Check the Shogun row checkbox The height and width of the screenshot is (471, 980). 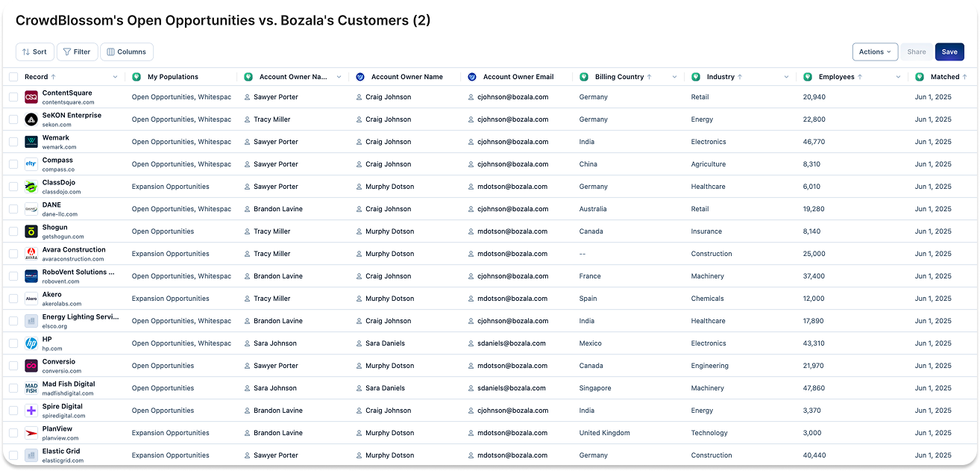click(13, 231)
